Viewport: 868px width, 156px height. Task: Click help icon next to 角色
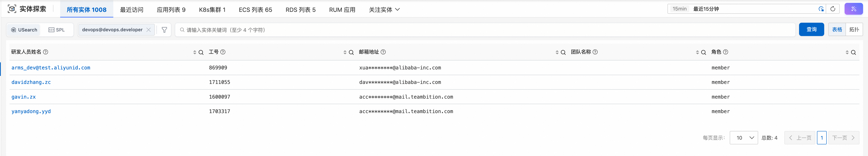click(726, 52)
